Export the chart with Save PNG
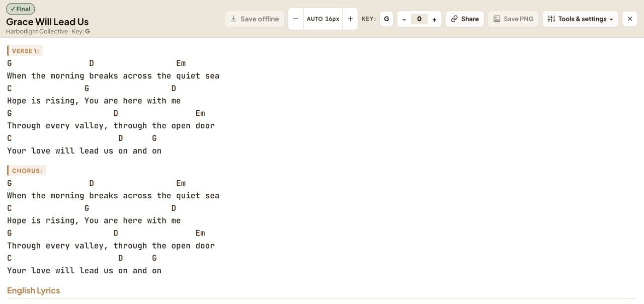Image resolution: width=644 pixels, height=304 pixels. 513,19
